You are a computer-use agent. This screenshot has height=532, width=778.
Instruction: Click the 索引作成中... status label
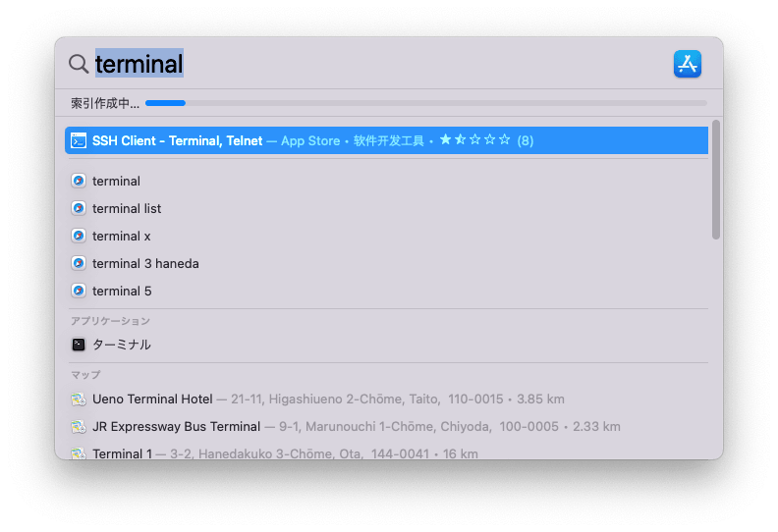(105, 103)
